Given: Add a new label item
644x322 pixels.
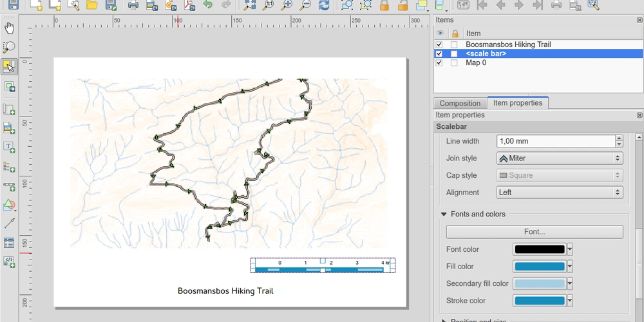Looking at the screenshot, I should [x=9, y=147].
